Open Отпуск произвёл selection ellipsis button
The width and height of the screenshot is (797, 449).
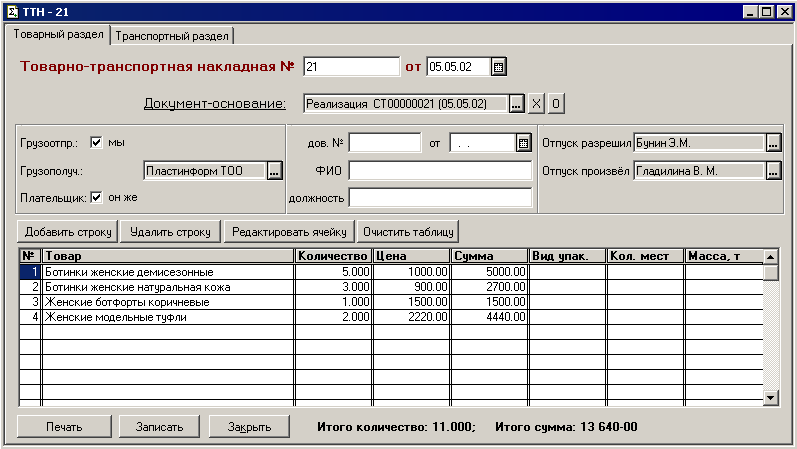click(x=773, y=171)
